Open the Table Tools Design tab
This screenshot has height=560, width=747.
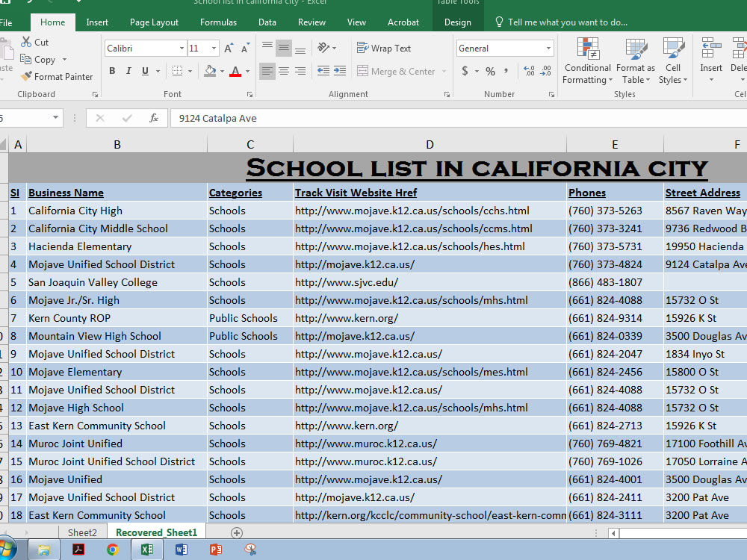tap(457, 22)
